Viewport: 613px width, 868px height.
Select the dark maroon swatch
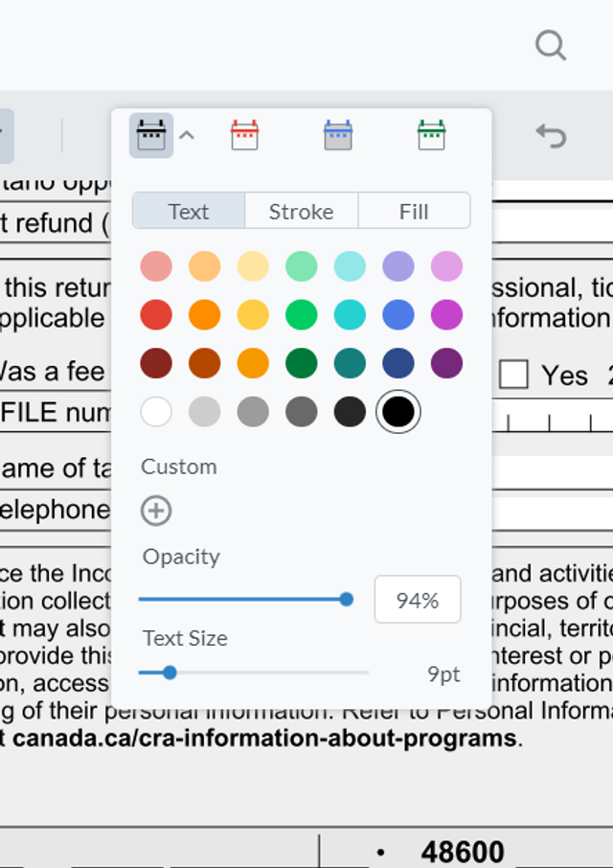point(156,363)
